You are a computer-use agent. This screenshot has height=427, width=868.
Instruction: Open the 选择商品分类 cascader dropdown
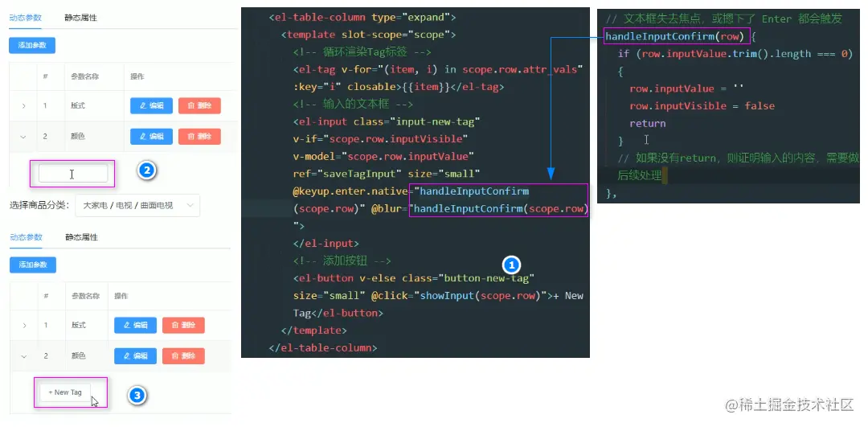137,205
